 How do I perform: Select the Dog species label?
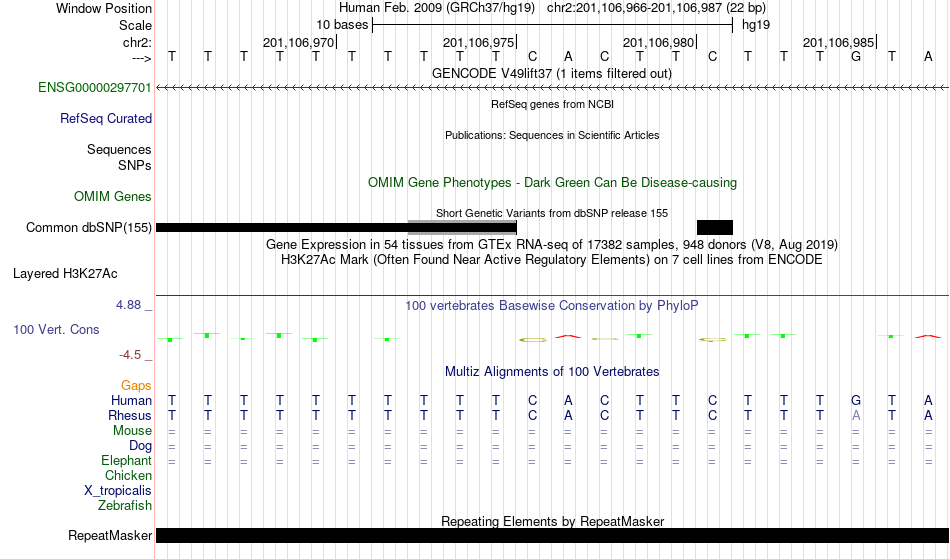tap(141, 446)
